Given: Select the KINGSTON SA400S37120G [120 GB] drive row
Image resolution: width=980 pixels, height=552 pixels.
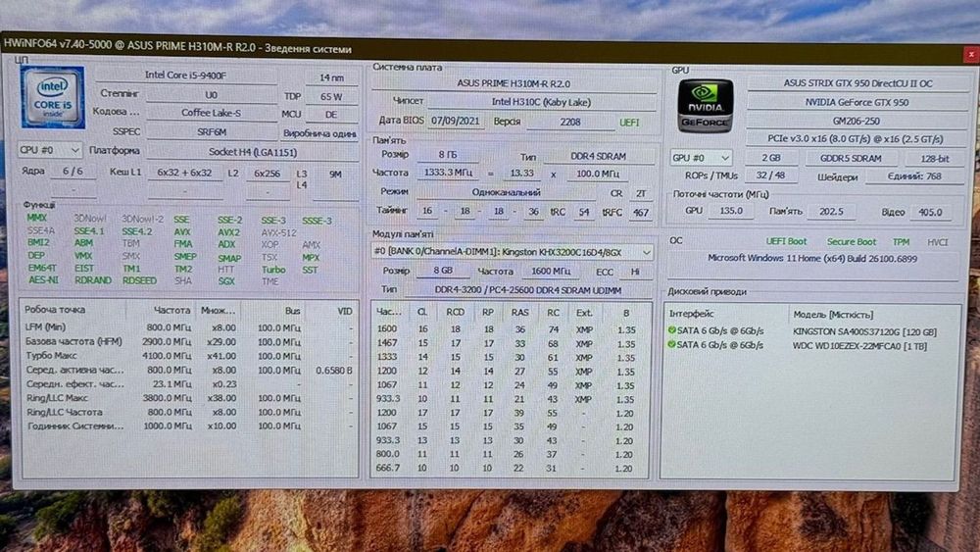Looking at the screenshot, I should [x=810, y=331].
